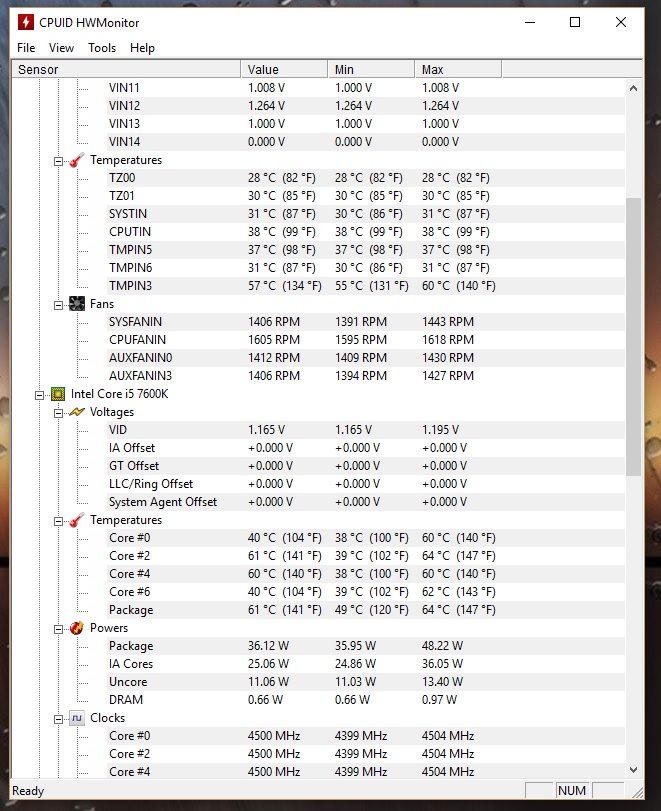Viewport: 661px width, 811px height.
Task: Click the Min column header
Action: coord(371,69)
